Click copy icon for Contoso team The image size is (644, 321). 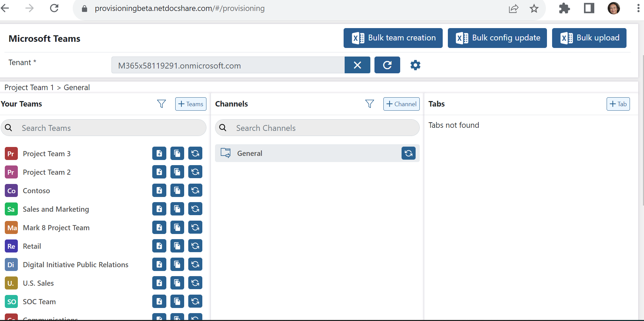177,190
